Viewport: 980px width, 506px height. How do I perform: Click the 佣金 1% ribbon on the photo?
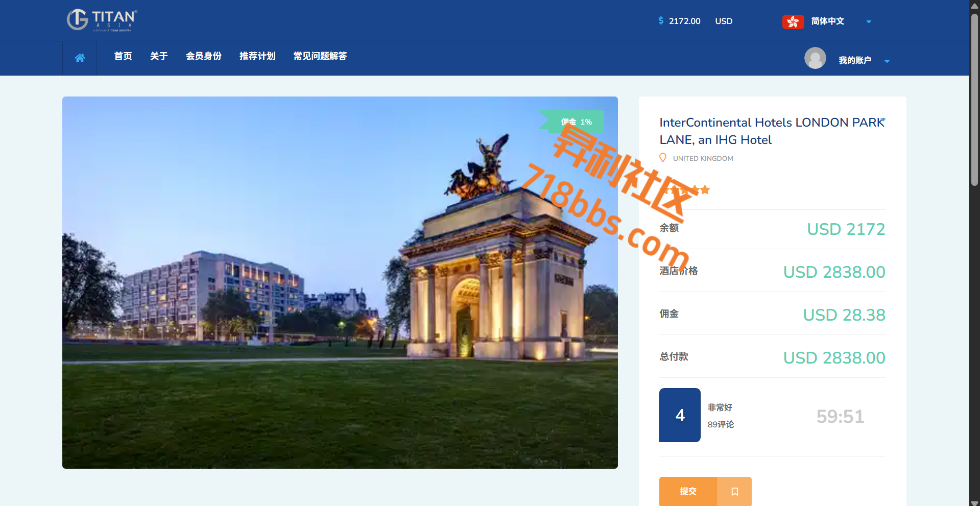(x=572, y=122)
